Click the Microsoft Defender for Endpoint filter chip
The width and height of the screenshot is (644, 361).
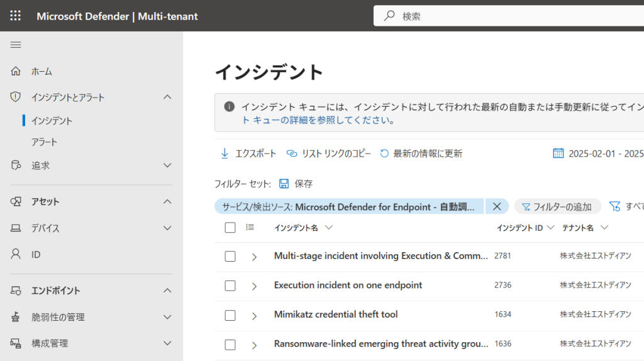point(348,206)
